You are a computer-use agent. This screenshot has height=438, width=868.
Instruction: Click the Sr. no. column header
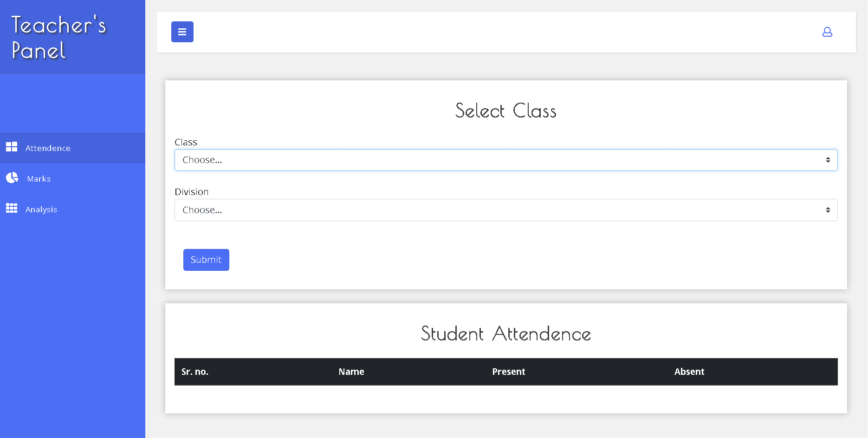pyautogui.click(x=195, y=372)
